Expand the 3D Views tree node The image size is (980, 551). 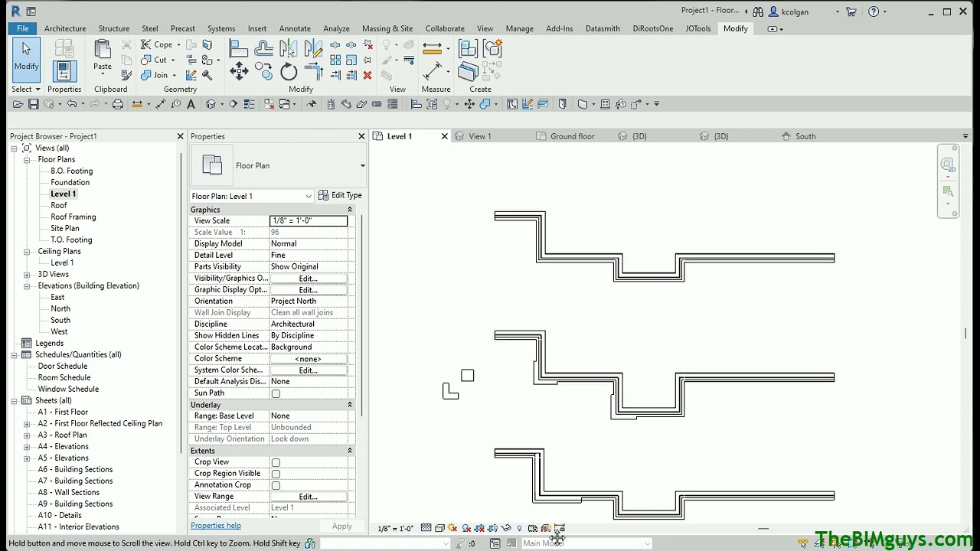pyautogui.click(x=27, y=275)
